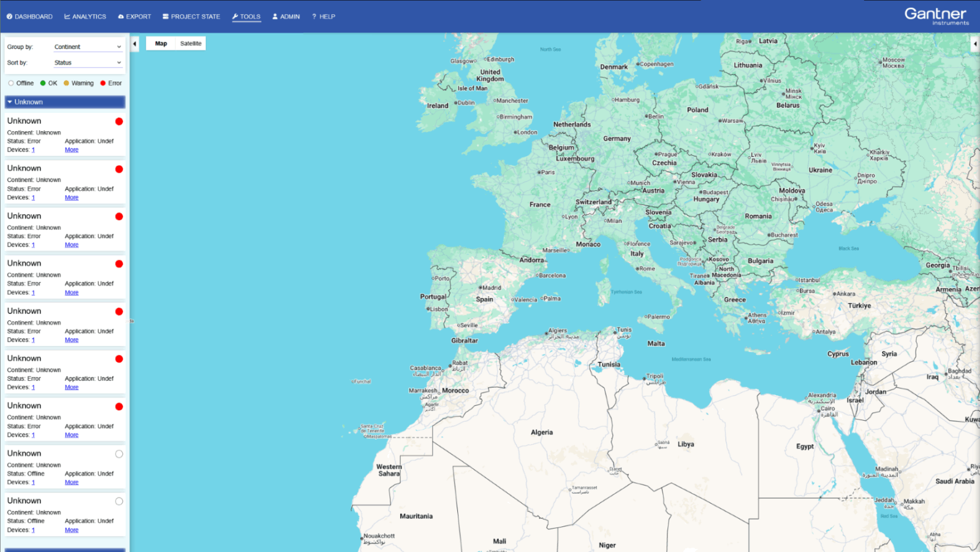Toggle the Offline status filter
This screenshot has height=552, width=980.
click(x=21, y=83)
